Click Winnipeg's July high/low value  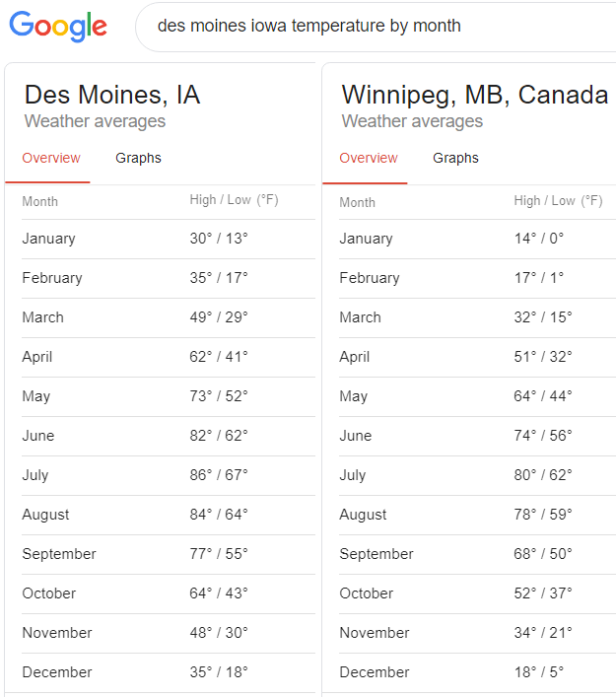coord(543,475)
